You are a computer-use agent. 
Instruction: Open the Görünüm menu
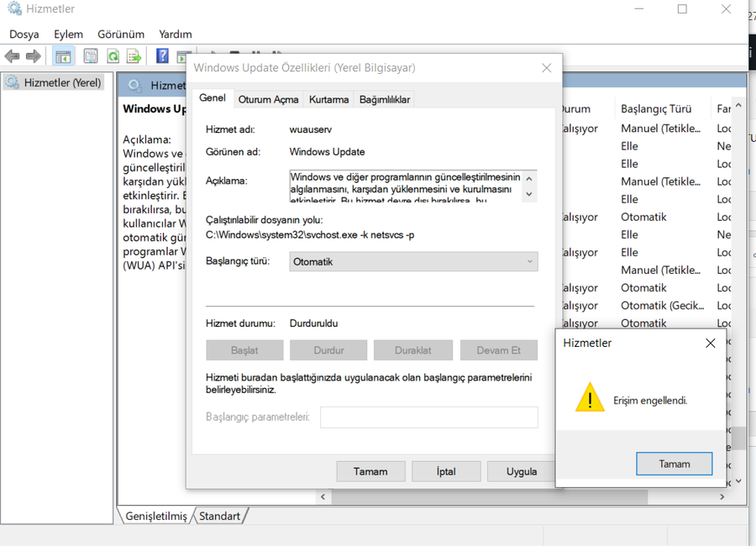(121, 34)
